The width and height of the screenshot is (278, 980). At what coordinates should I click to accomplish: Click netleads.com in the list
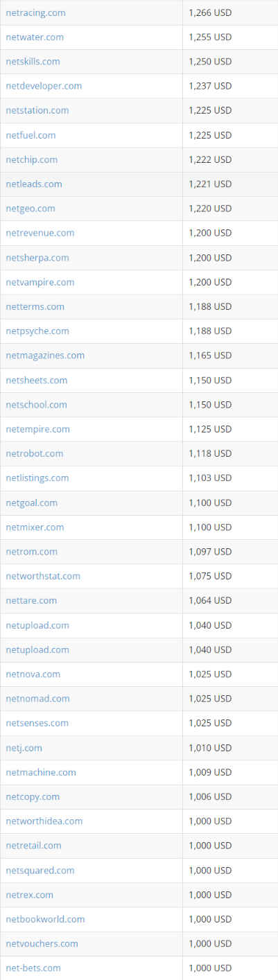34,184
